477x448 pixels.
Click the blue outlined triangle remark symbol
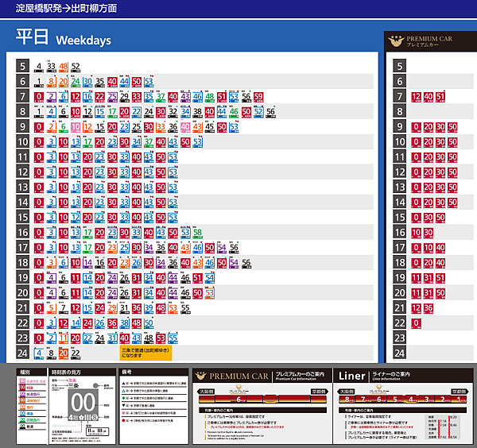click(x=123, y=391)
